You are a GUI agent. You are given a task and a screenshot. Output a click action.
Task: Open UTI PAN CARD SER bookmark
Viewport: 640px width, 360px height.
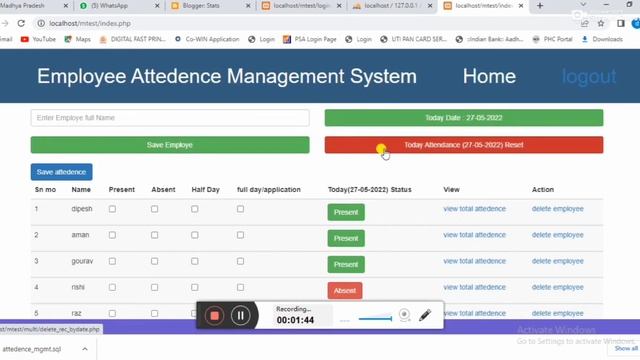(x=413, y=39)
